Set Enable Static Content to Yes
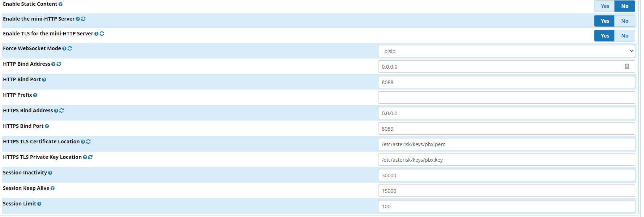This screenshot has height=217, width=644. tap(605, 6)
